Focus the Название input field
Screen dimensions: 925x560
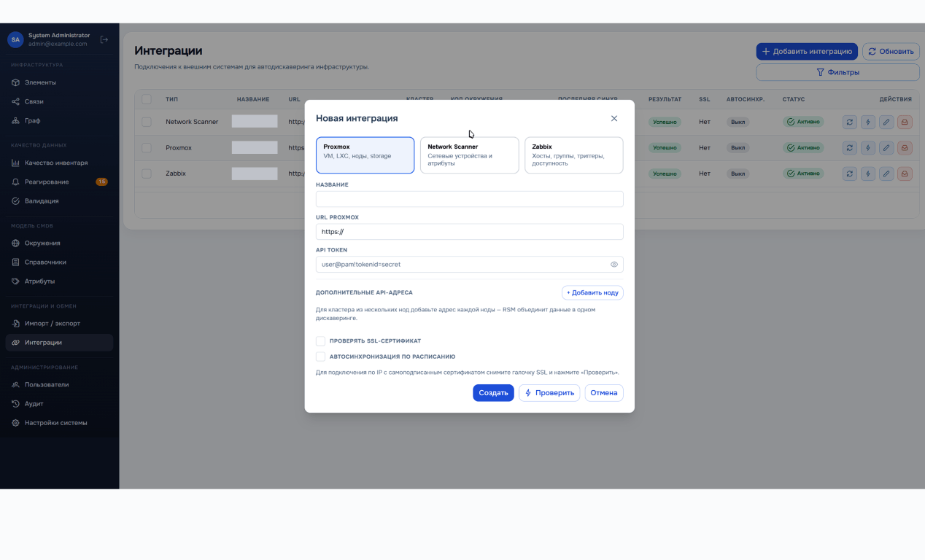(469, 199)
